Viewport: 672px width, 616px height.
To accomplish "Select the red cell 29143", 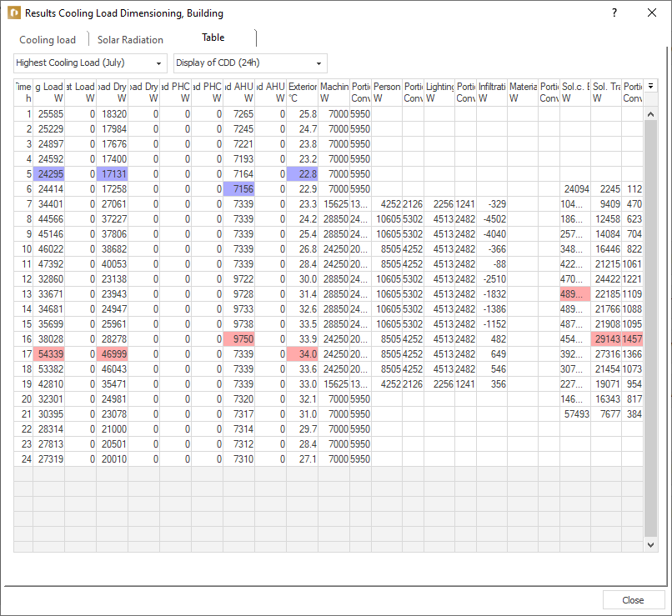I will [606, 339].
